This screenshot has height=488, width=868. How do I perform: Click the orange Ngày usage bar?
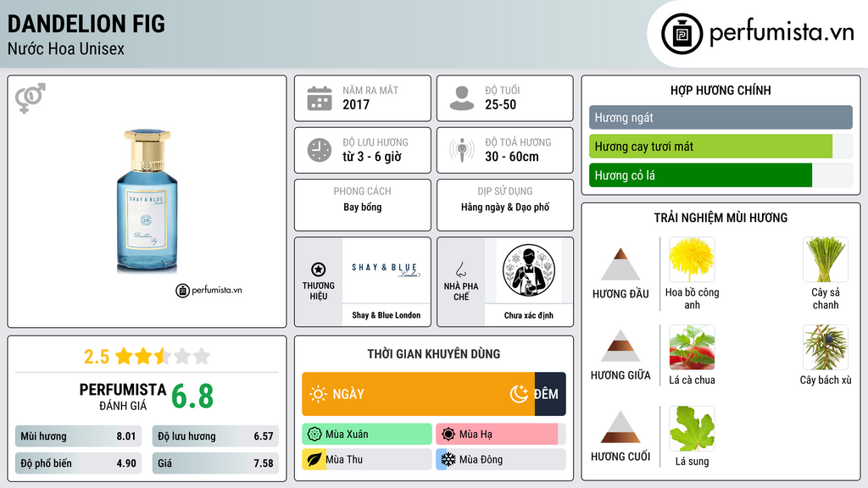click(419, 394)
